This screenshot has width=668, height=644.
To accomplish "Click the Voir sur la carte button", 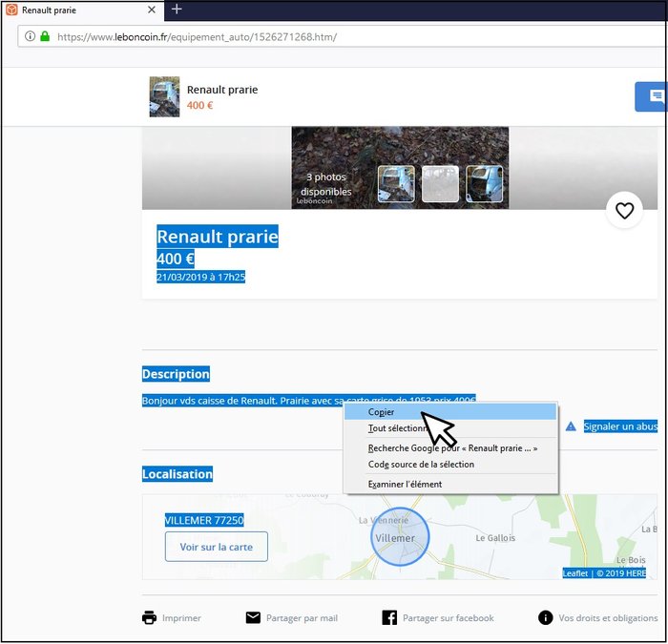I will (217, 547).
